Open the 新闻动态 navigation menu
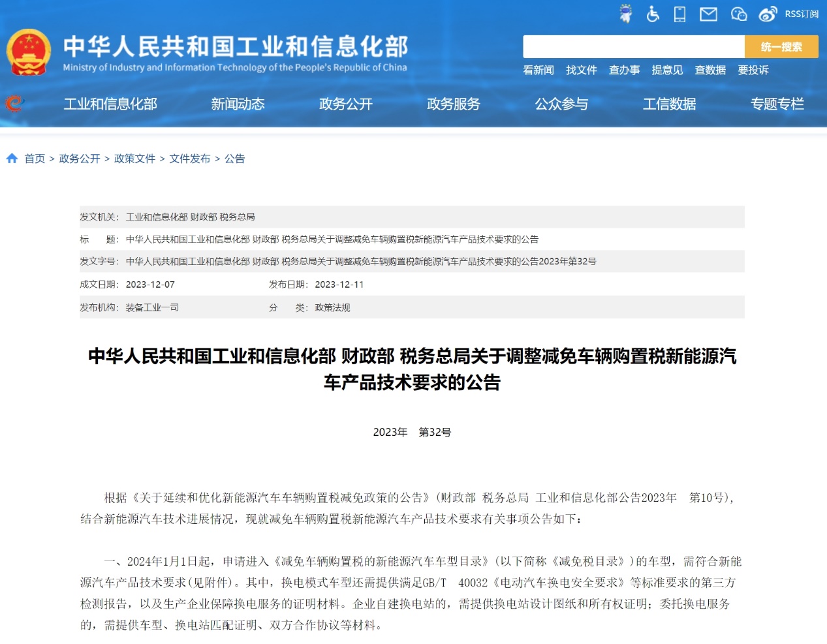This screenshot has height=644, width=827. [238, 104]
